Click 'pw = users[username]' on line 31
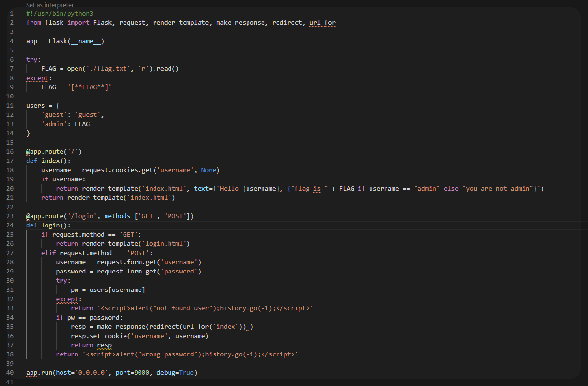Screen dimensions: 588x386 [x=108, y=290]
